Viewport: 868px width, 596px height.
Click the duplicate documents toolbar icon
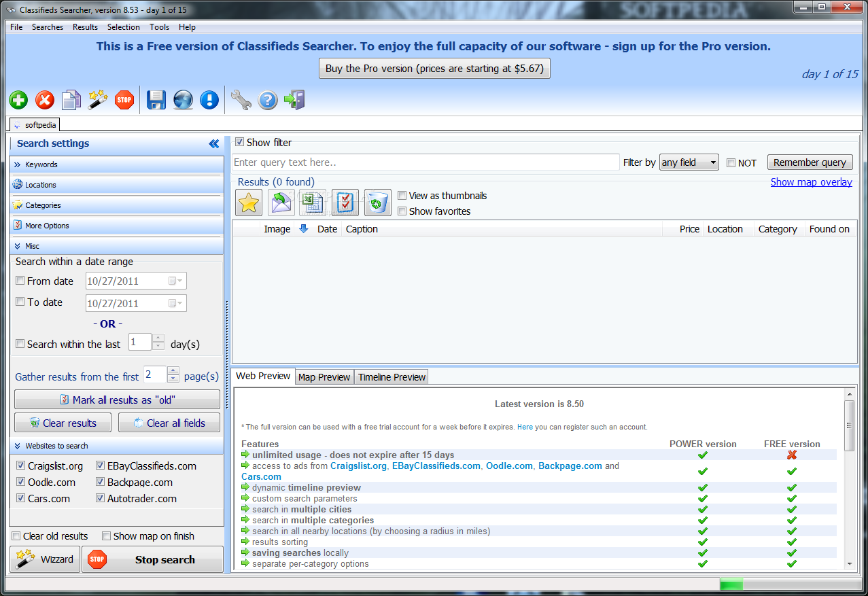71,101
